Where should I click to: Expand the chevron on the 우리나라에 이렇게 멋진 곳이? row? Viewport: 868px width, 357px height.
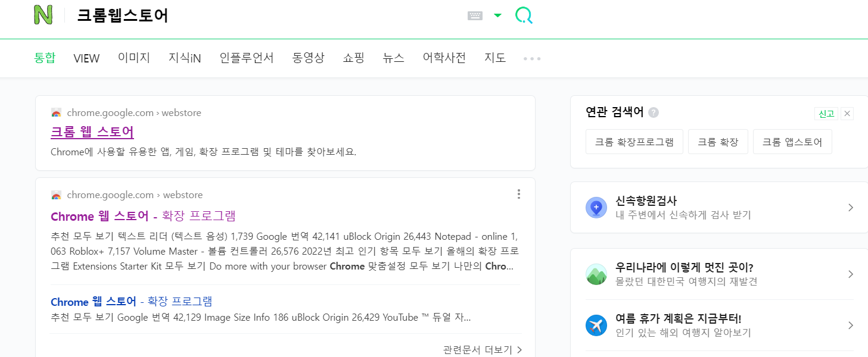[851, 274]
